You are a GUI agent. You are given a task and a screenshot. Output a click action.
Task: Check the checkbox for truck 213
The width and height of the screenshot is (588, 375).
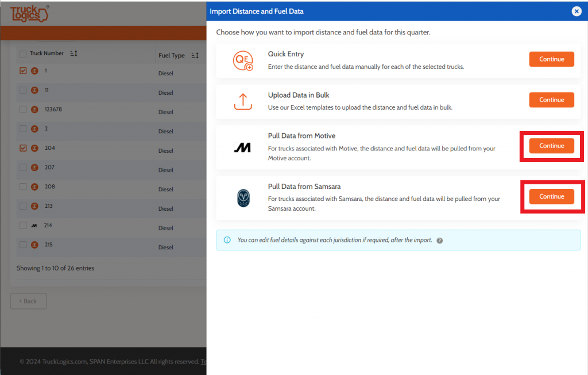(x=23, y=206)
